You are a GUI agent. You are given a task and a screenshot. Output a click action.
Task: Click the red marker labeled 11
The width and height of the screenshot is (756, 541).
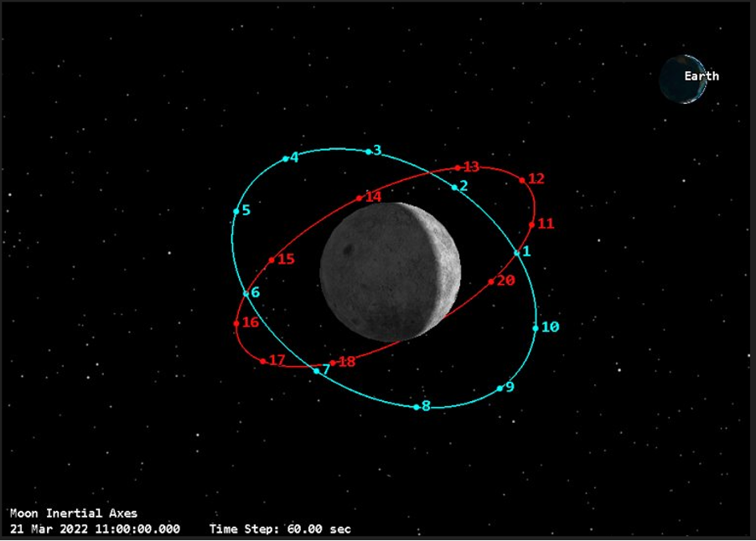531,224
